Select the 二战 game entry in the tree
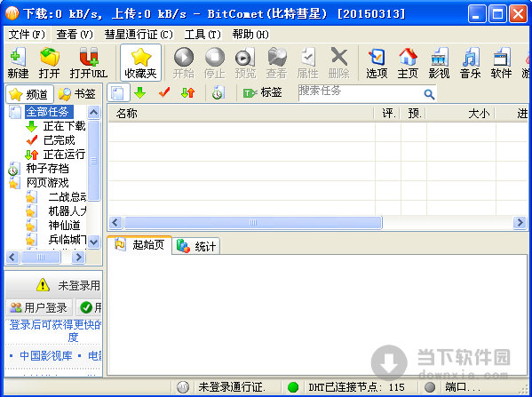The height and width of the screenshot is (397, 532). 67,197
